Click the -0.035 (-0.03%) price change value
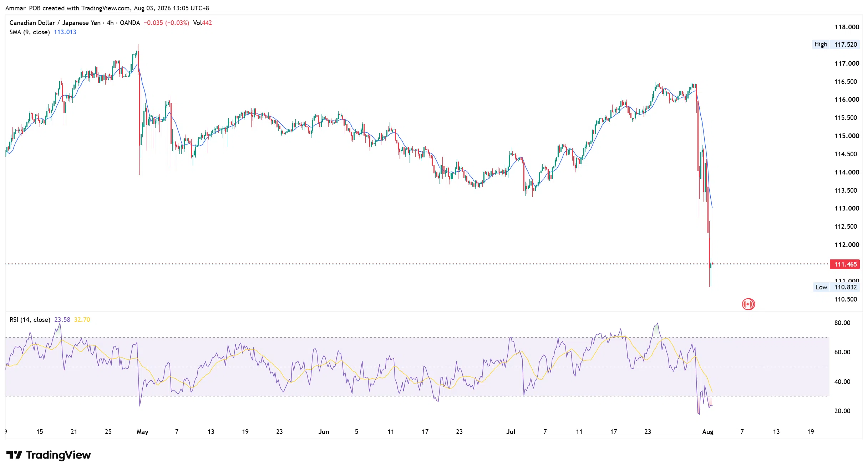The width and height of the screenshot is (868, 471). 166,23
